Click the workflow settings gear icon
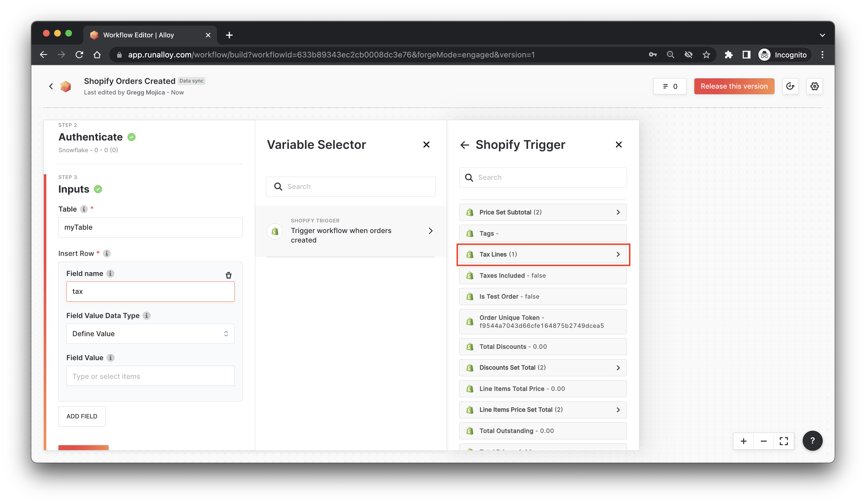This screenshot has height=504, width=866. pos(814,86)
